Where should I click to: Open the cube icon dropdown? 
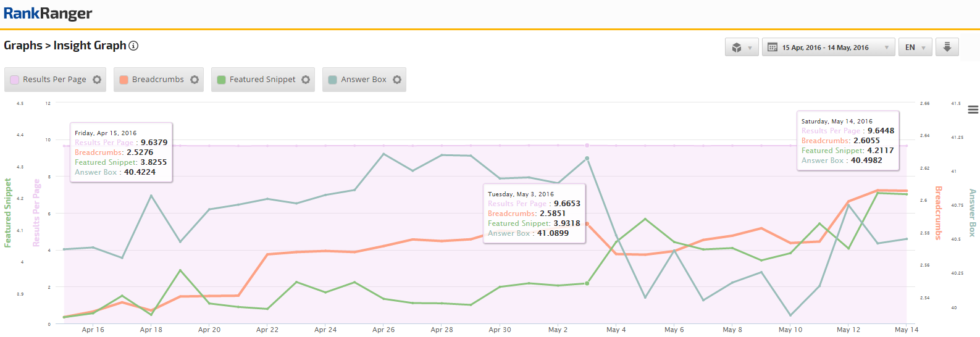point(742,48)
